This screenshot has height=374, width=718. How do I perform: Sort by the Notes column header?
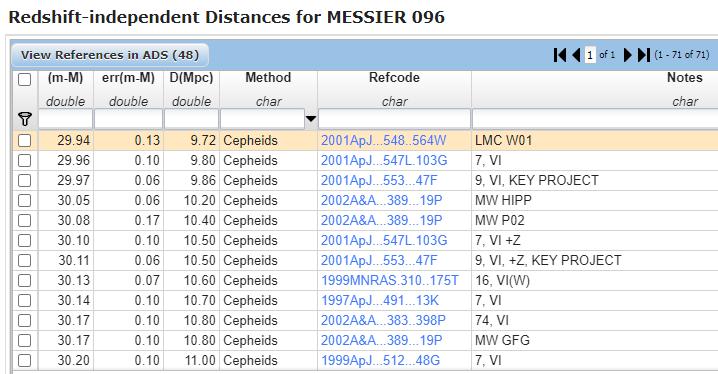click(x=685, y=77)
